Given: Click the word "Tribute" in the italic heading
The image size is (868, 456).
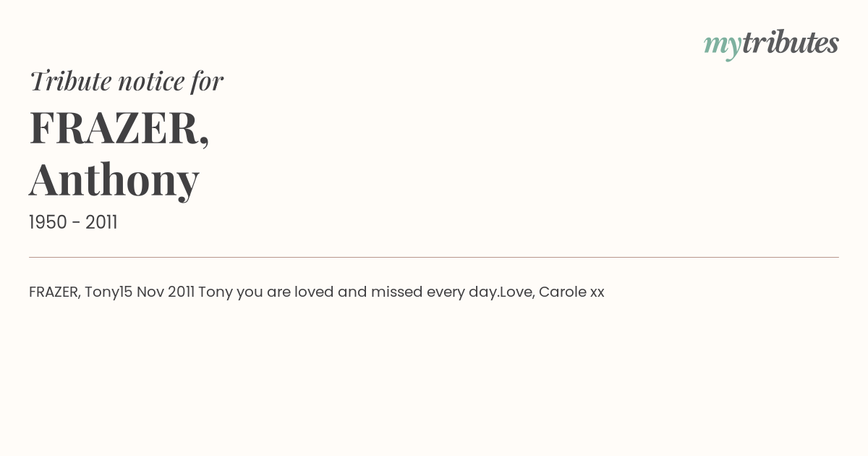Looking at the screenshot, I should [70, 81].
